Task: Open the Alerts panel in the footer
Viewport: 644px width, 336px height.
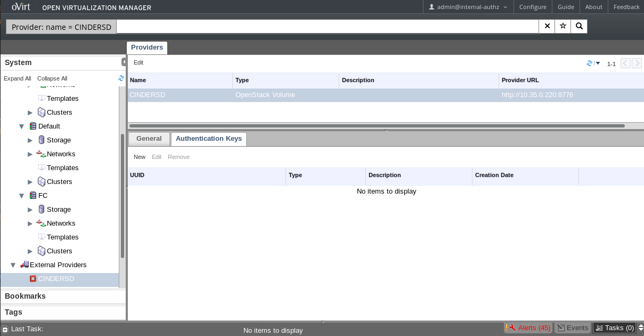Action: (x=528, y=328)
